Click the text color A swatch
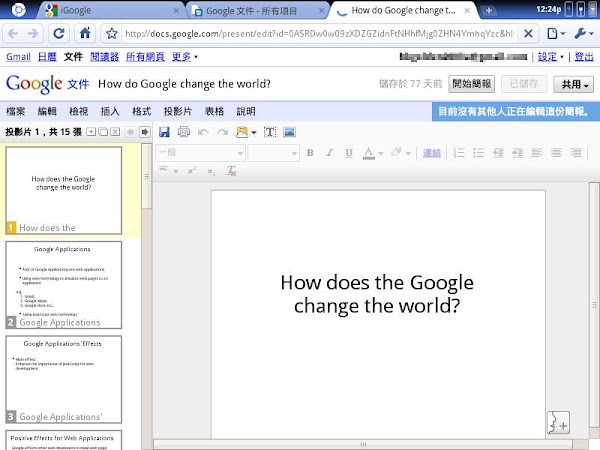 368,153
